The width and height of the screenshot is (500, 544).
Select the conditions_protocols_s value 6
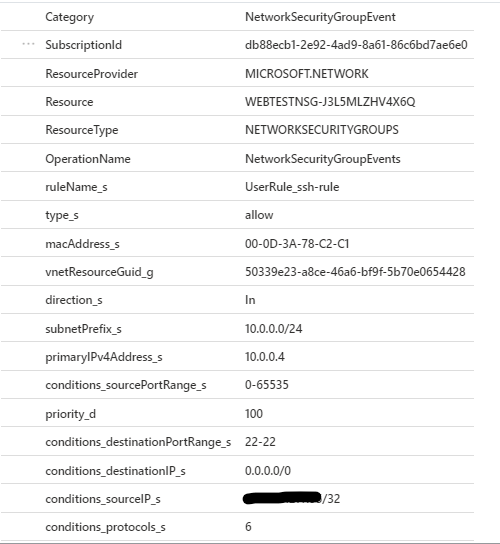pos(248,527)
